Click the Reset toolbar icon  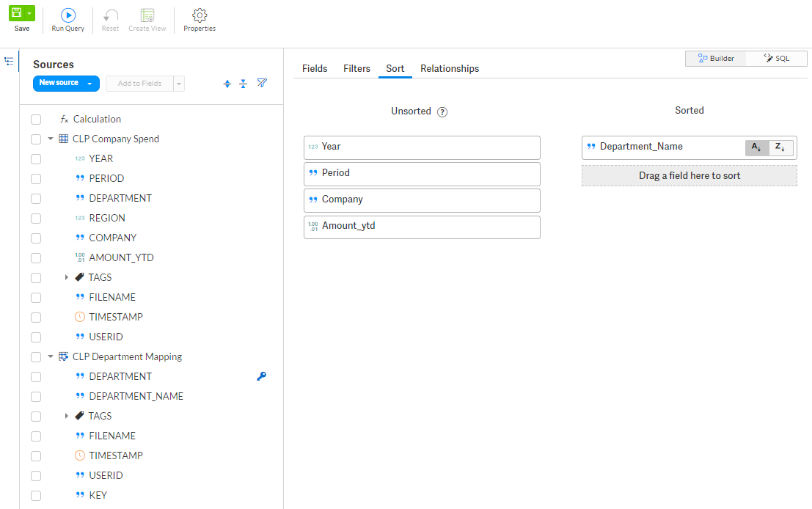tap(110, 15)
